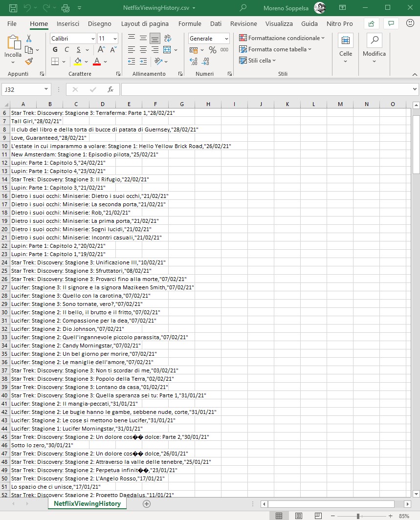Viewport: 420px width, 520px height.
Task: Switch to the Formule tab
Action: (190, 23)
